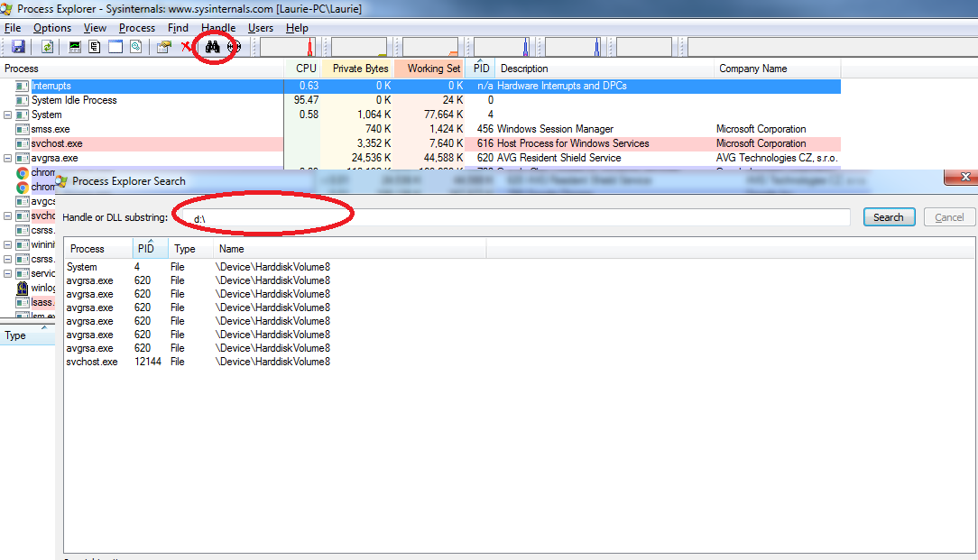The image size is (978, 560).
Task: Click the binoculars Find Handle icon
Action: coord(213,47)
